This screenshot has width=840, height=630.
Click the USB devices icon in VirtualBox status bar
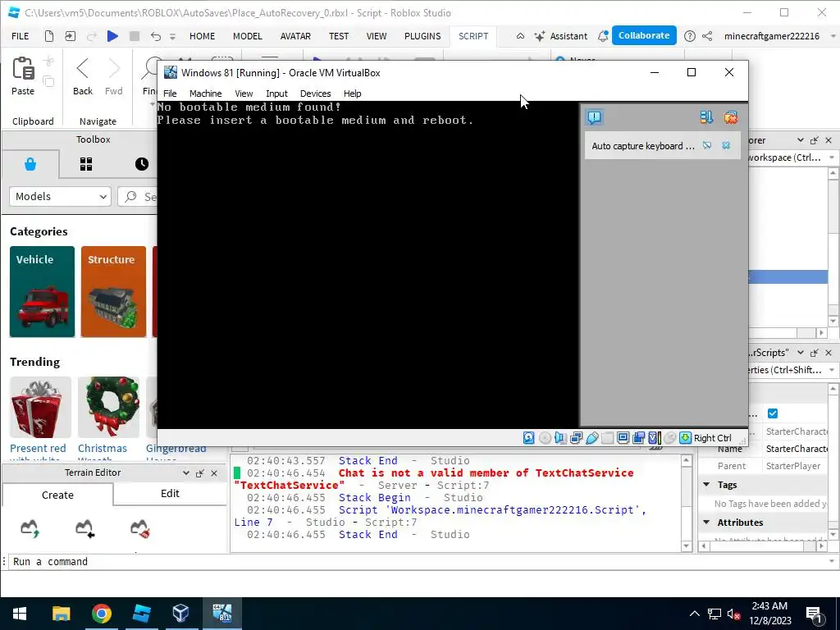click(592, 438)
